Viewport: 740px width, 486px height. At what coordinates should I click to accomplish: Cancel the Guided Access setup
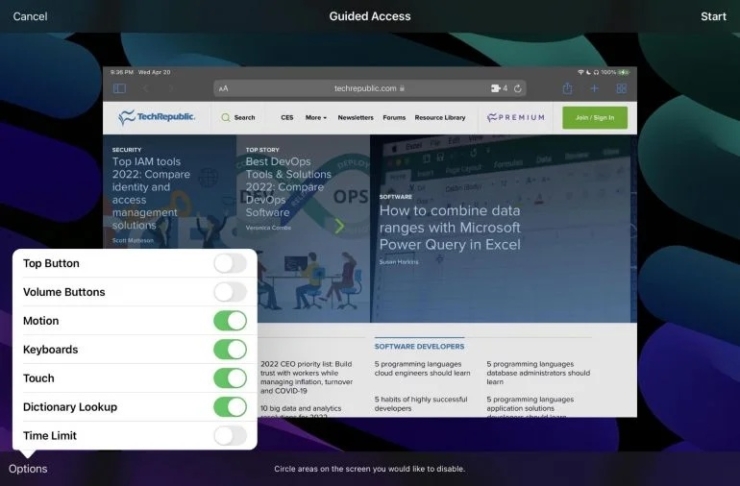(x=30, y=16)
